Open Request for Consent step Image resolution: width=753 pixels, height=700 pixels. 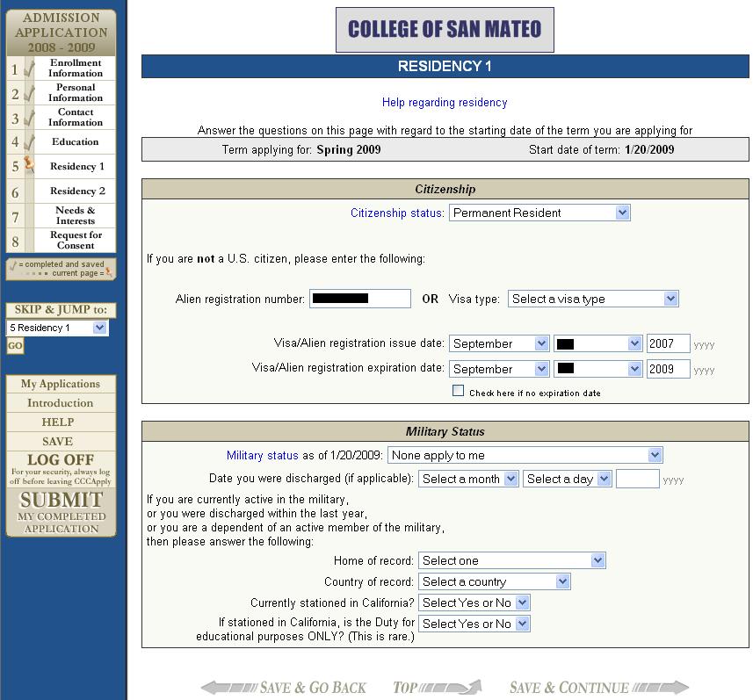76,240
